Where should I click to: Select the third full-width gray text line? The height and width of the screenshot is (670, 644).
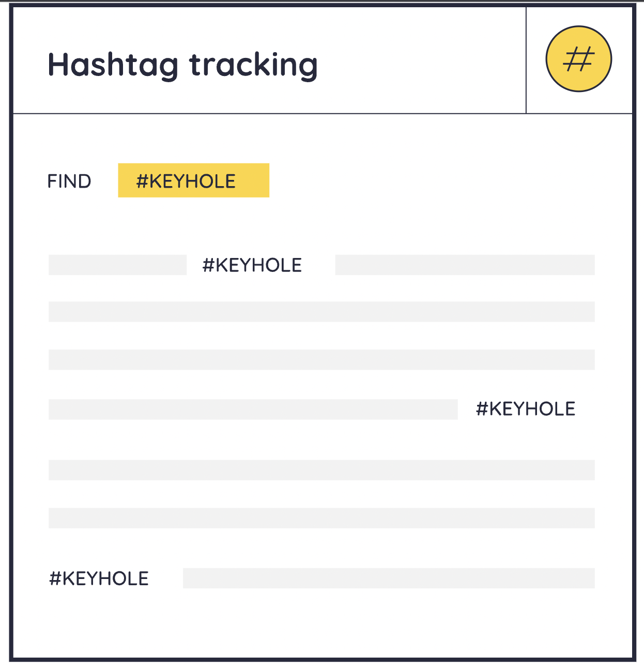point(321,359)
